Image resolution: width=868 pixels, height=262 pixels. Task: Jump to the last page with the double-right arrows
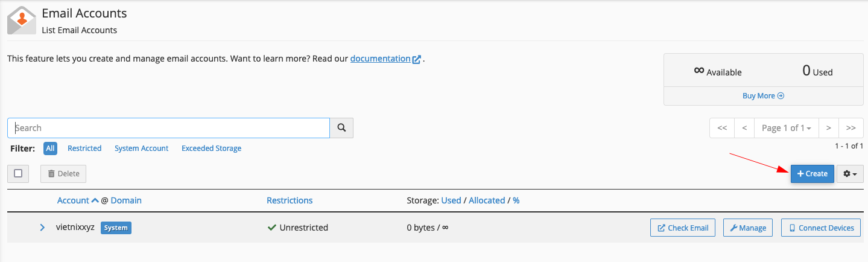[x=851, y=128]
